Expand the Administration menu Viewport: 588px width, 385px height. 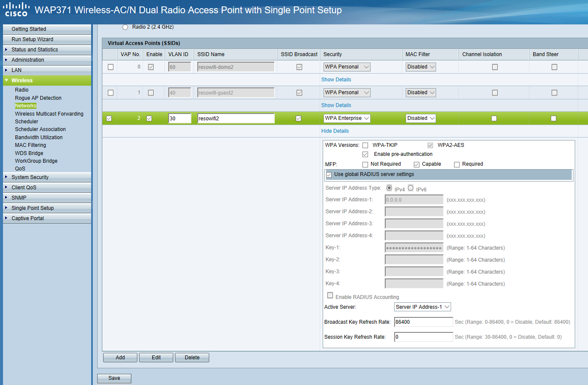pyautogui.click(x=47, y=60)
